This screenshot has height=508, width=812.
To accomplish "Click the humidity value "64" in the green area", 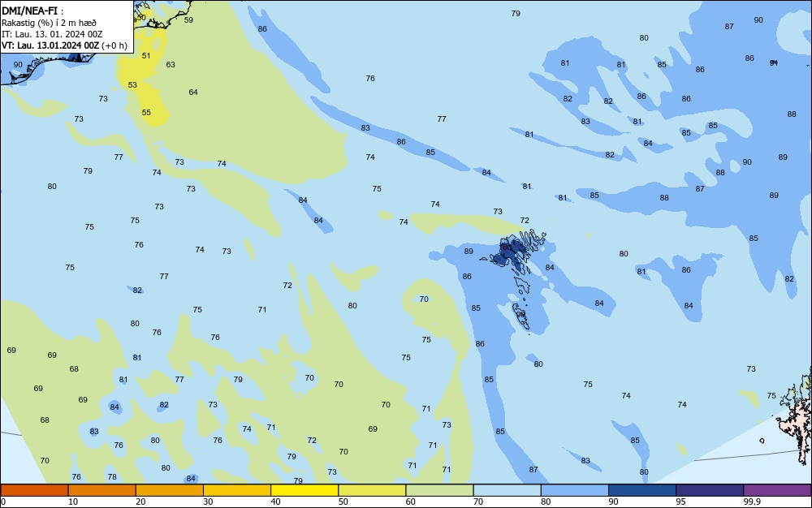I will tap(193, 92).
